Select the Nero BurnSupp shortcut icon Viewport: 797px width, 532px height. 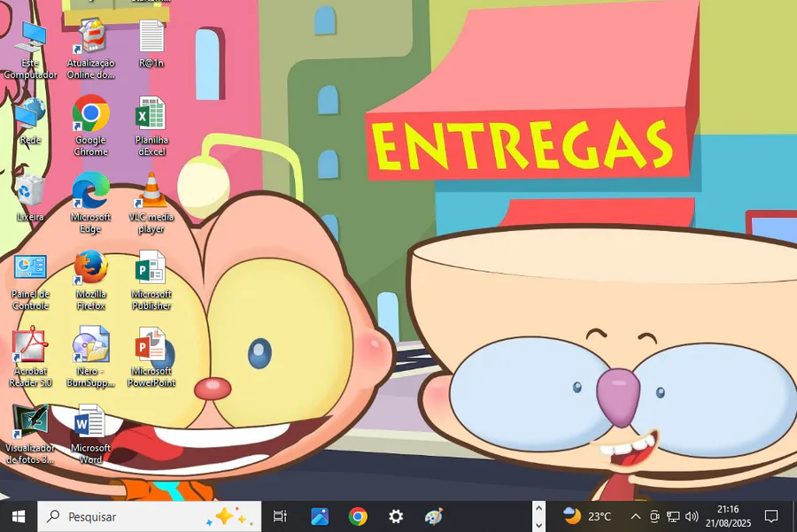pyautogui.click(x=90, y=358)
